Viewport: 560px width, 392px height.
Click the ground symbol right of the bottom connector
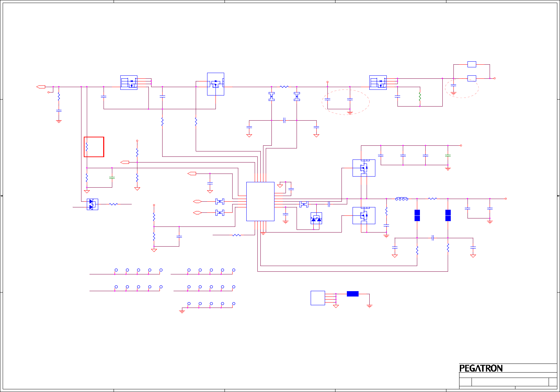[x=369, y=306]
